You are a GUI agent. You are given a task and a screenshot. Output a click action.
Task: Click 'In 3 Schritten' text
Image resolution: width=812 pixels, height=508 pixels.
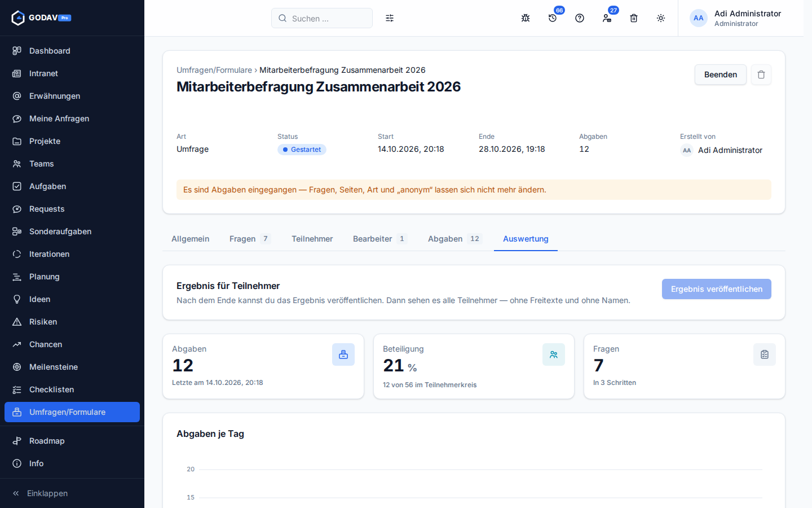click(615, 383)
